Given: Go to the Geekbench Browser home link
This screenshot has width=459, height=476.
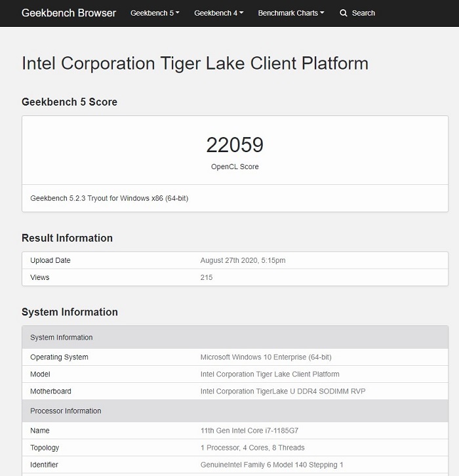Looking at the screenshot, I should tap(69, 13).
